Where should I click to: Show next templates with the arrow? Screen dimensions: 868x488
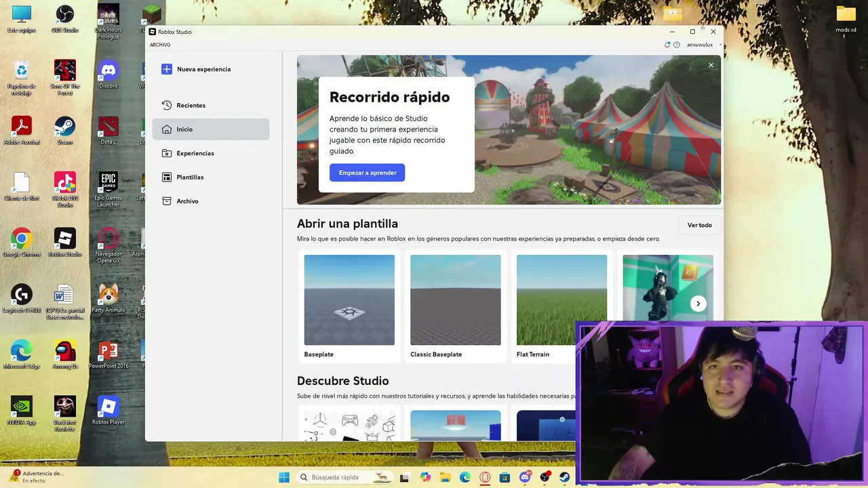click(698, 304)
